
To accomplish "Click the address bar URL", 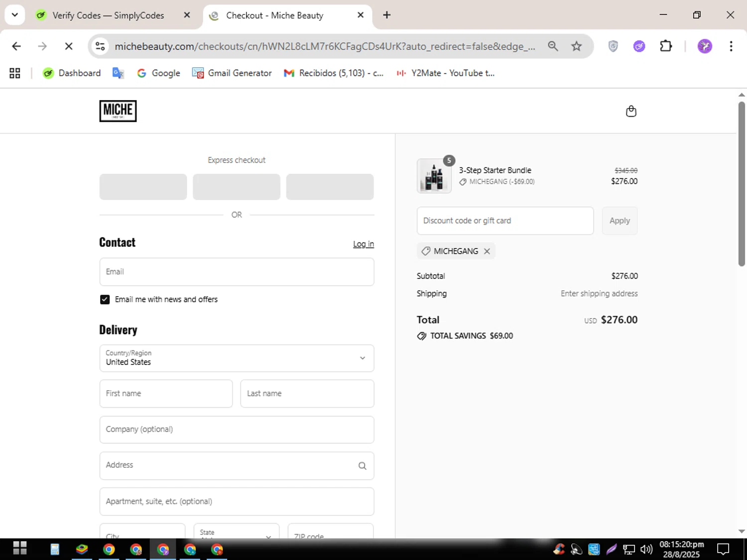I will (325, 46).
